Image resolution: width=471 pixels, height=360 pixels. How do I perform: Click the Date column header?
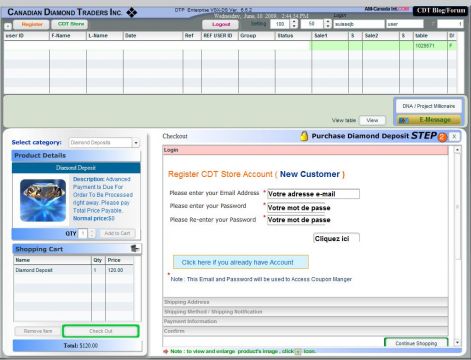[x=153, y=36]
